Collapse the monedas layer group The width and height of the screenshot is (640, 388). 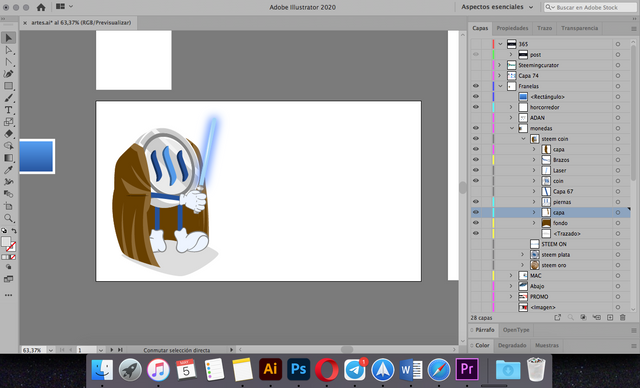point(512,128)
